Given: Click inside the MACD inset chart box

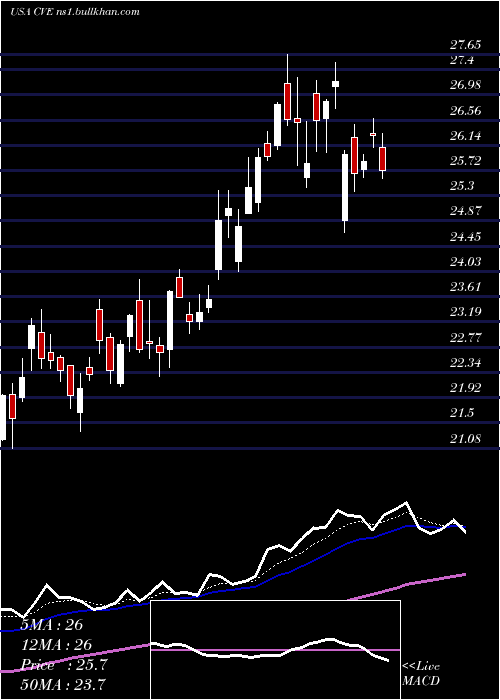Looking at the screenshot, I should tap(275, 650).
